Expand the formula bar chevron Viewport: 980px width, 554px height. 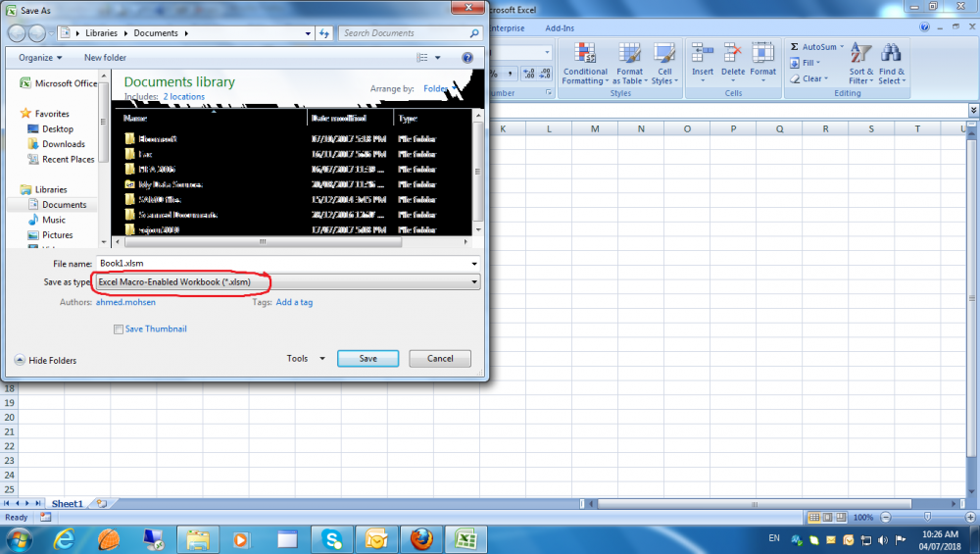tap(974, 110)
